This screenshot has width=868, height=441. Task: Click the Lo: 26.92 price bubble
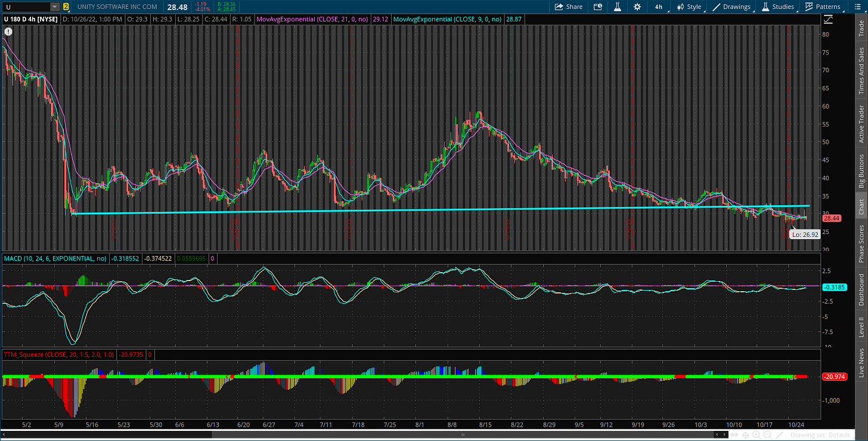805,235
